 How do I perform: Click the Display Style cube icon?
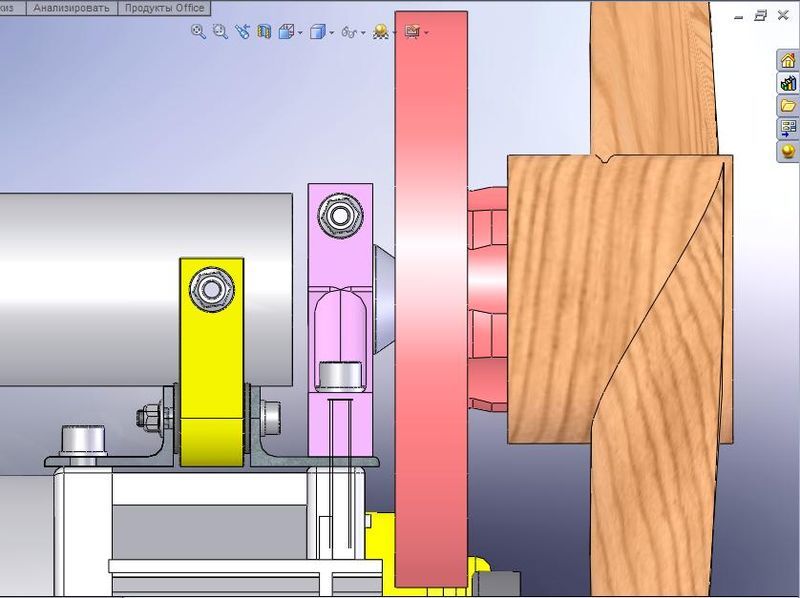319,32
